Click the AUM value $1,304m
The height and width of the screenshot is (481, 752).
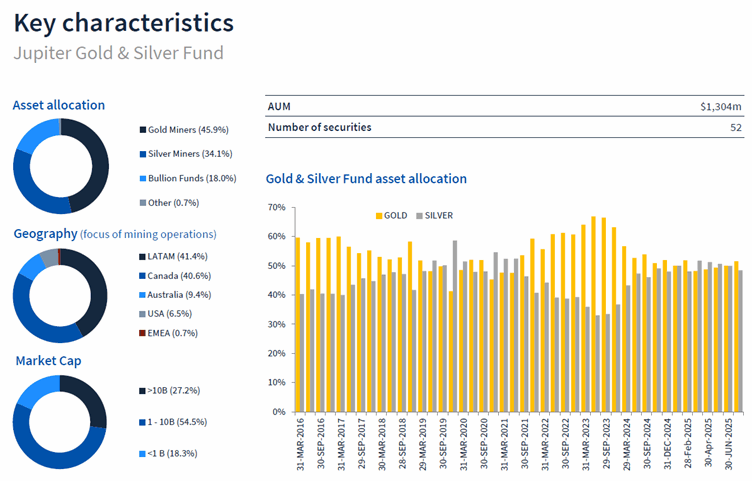(x=720, y=107)
